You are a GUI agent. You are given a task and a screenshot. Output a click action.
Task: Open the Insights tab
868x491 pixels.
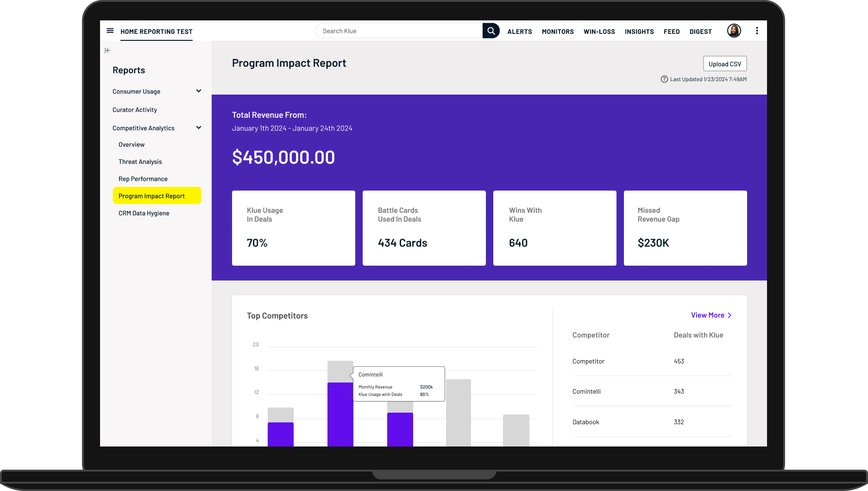click(x=639, y=32)
